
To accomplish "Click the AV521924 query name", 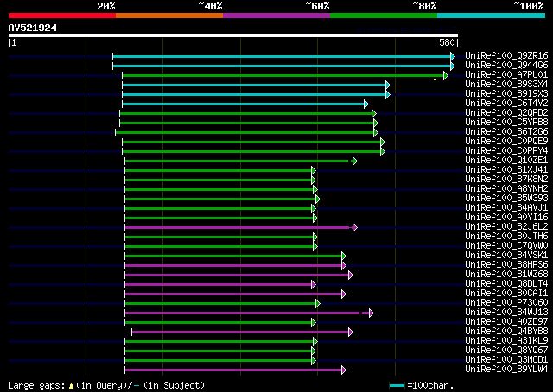I will pos(33,28).
